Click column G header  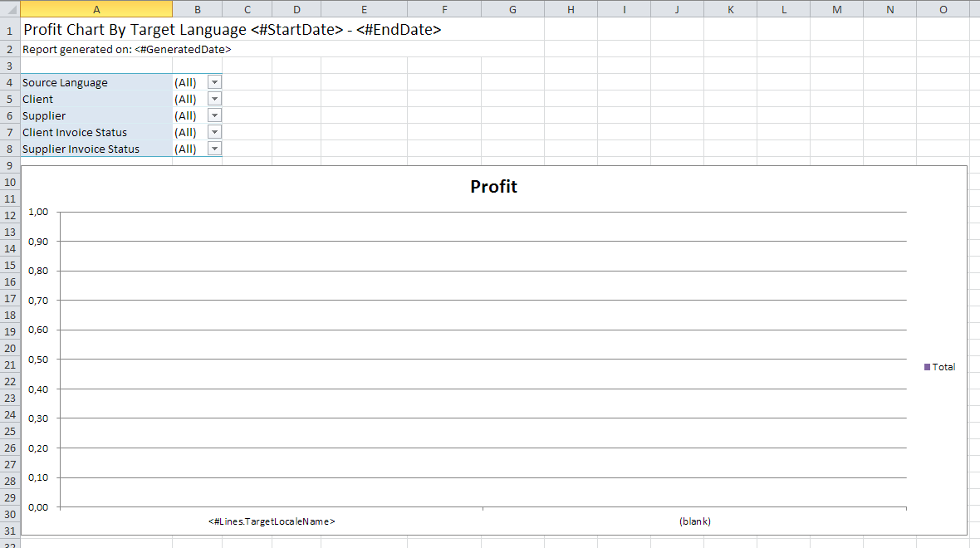512,8
